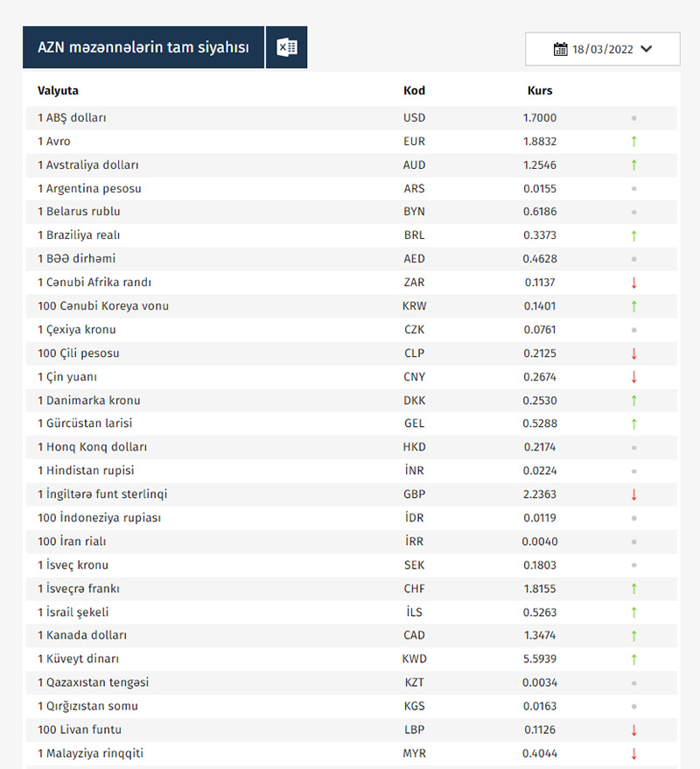Screen dimensions: 700x769
Task: Click the green up arrow for AUD
Action: [x=633, y=165]
